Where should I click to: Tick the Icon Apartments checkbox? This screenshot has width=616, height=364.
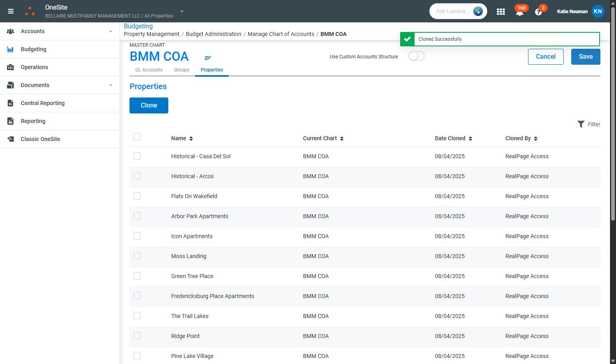coord(137,236)
